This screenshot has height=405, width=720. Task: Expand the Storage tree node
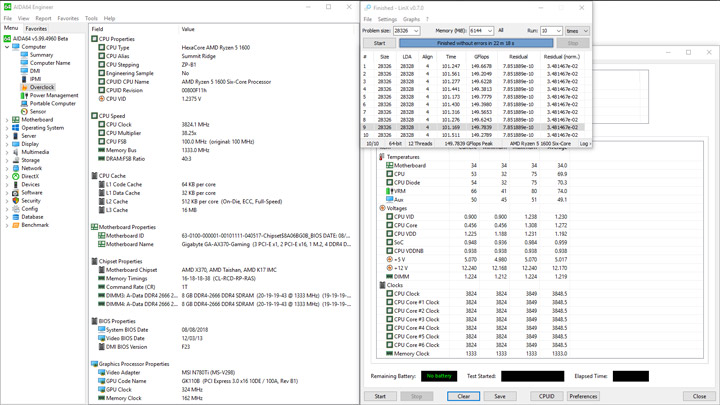pos(7,160)
